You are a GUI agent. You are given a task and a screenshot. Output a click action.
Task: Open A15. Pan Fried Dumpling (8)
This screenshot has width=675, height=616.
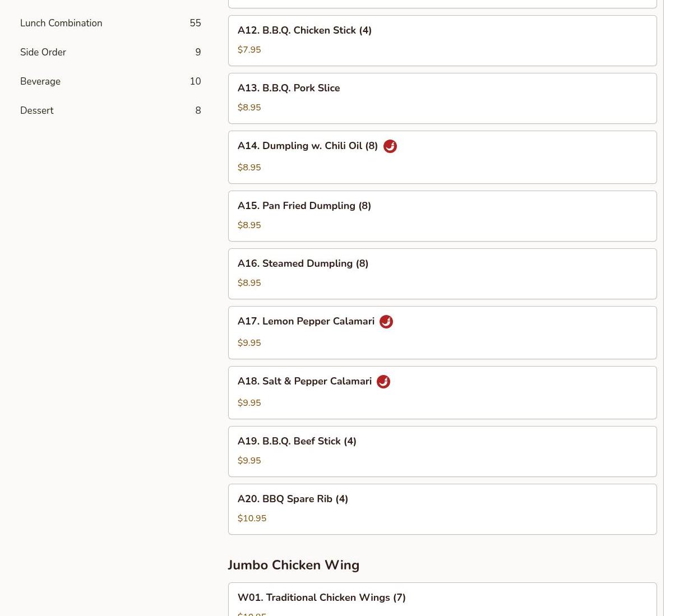[442, 216]
